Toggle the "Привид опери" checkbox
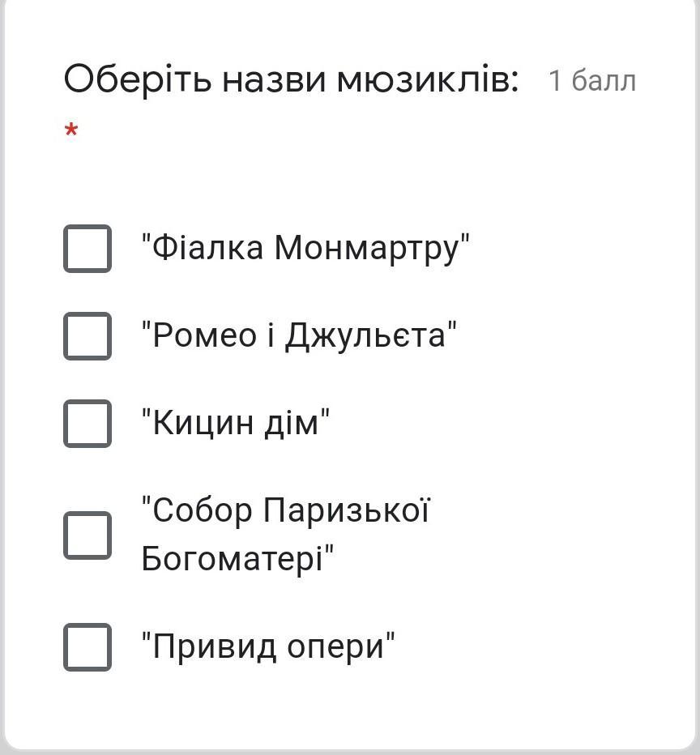This screenshot has width=700, height=755. click(x=87, y=646)
